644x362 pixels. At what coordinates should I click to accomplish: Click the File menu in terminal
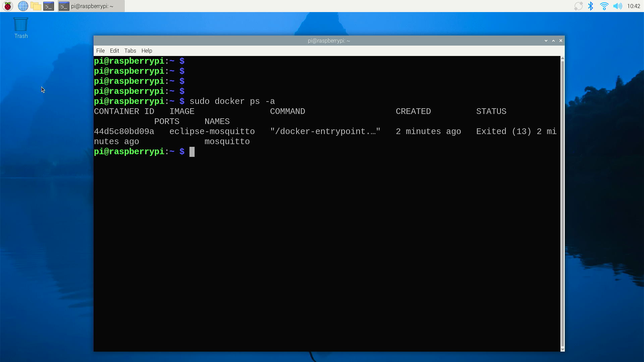[x=100, y=50]
